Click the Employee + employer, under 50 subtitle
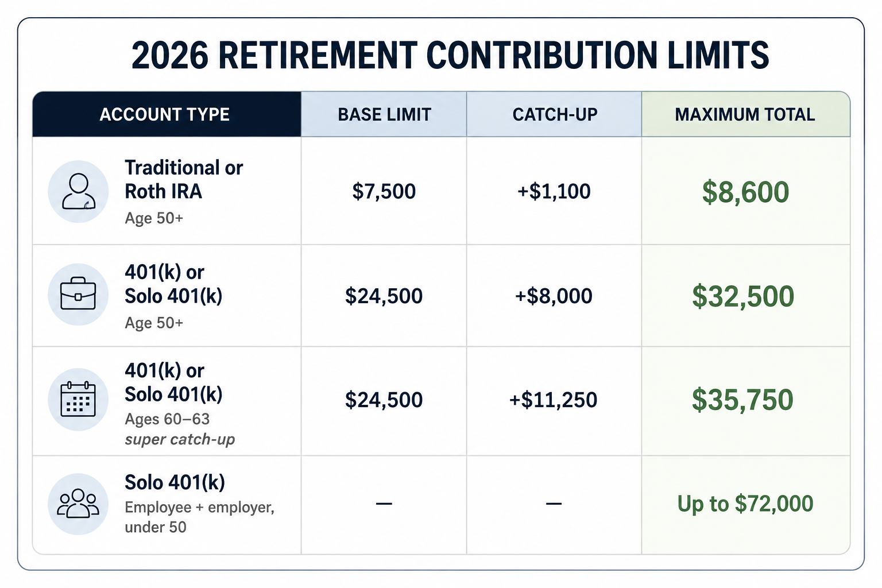 click(199, 517)
